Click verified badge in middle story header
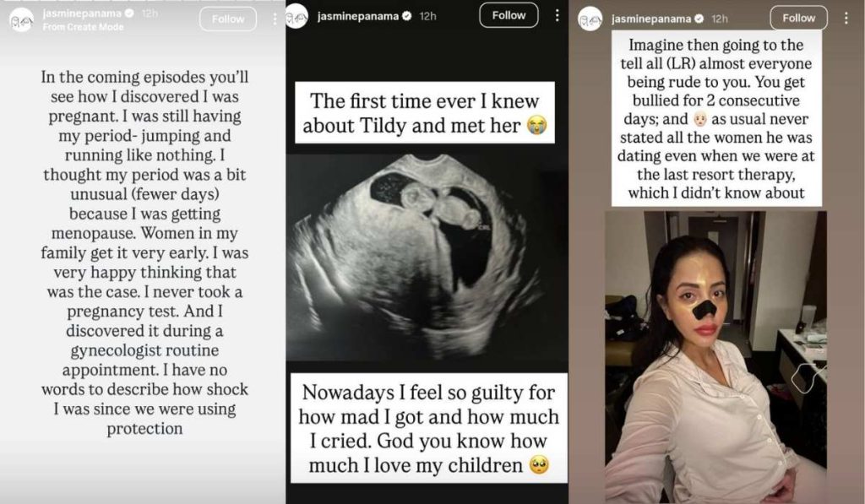 407,16
